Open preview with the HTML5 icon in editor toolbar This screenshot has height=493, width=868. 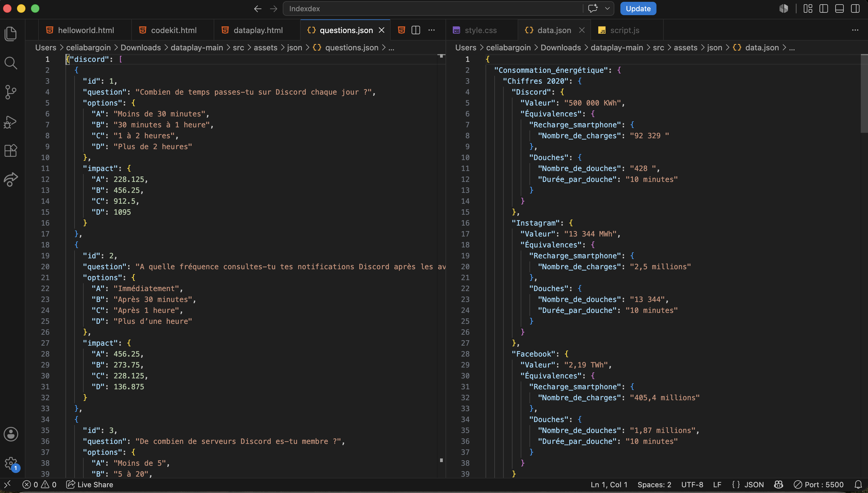401,30
